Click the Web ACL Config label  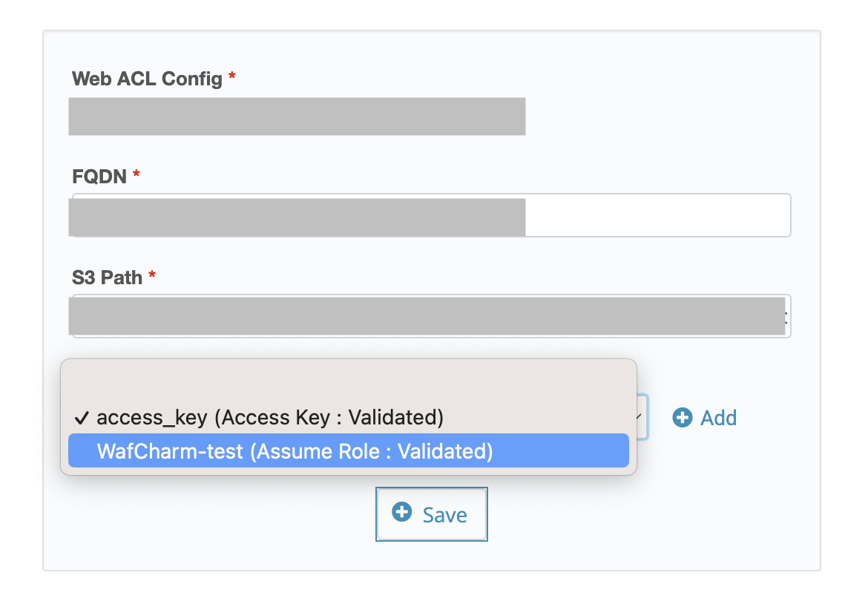click(x=147, y=79)
